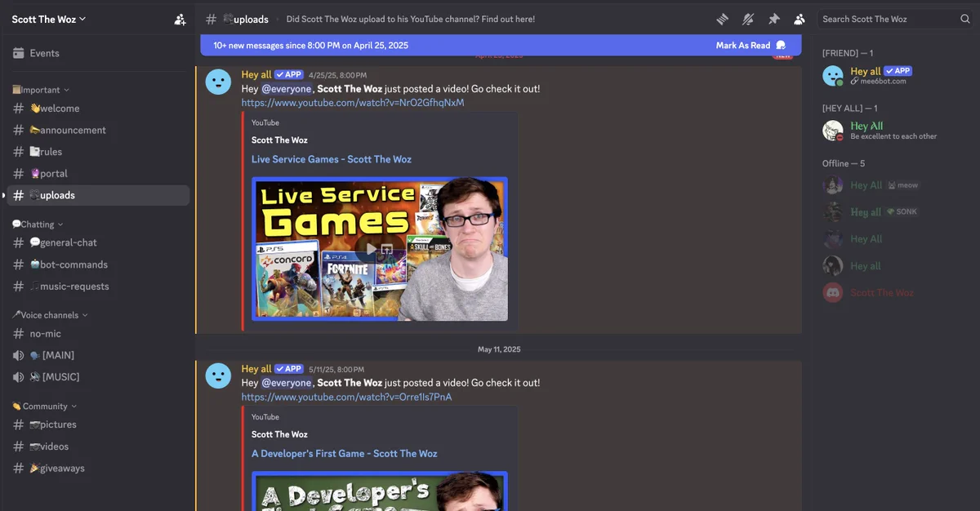Open the bot-commands channel
Viewport: 980px width, 511px height.
click(98, 264)
